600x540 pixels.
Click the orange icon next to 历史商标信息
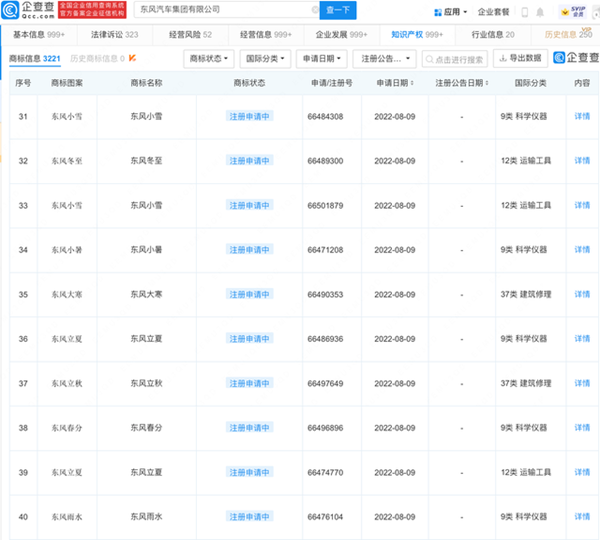click(135, 59)
